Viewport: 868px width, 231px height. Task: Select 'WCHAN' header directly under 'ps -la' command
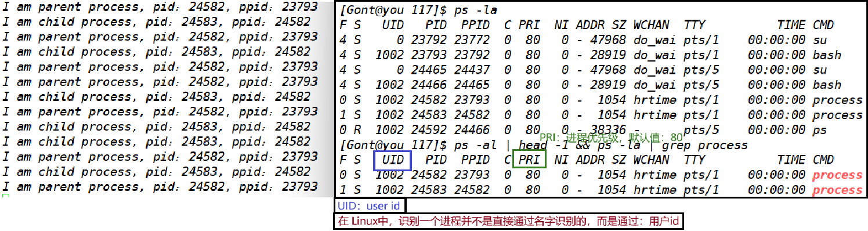click(x=651, y=25)
